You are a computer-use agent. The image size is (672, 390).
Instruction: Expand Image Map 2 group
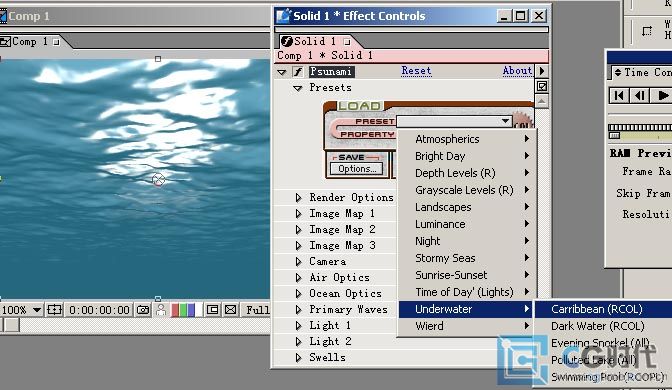point(298,229)
